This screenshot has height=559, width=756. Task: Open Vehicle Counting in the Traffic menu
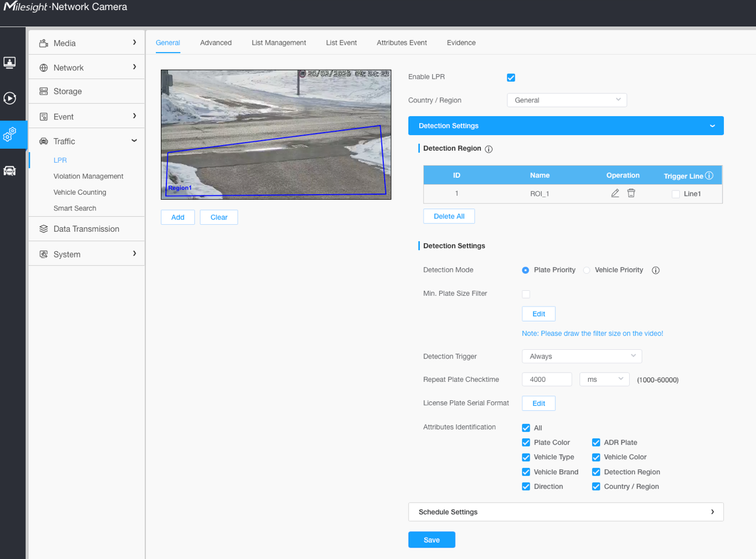80,192
